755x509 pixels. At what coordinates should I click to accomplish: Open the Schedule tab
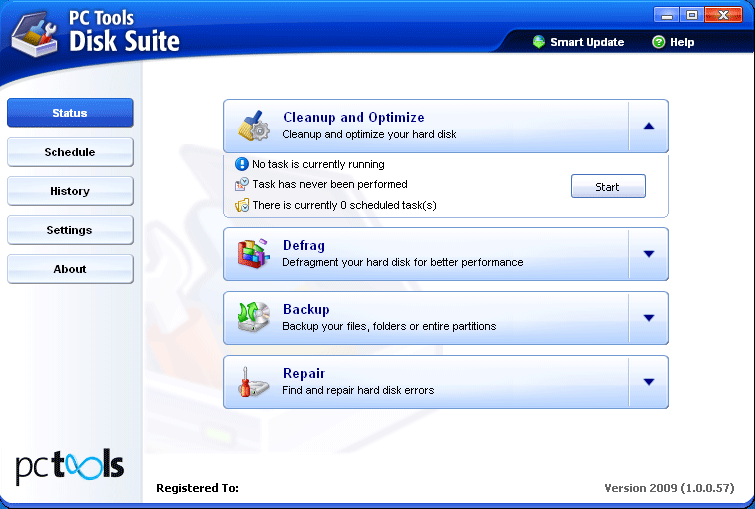70,152
